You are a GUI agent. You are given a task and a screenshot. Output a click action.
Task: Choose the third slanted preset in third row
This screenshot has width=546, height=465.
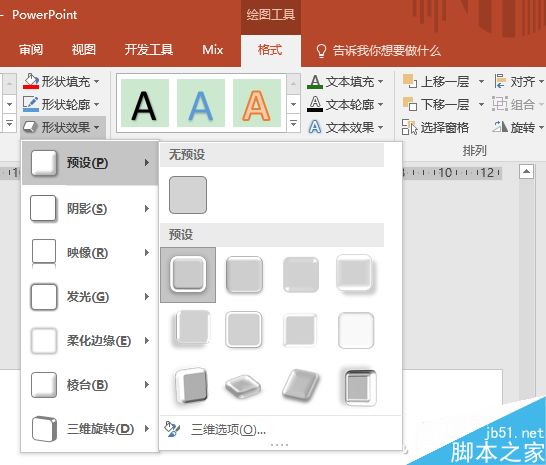(301, 385)
